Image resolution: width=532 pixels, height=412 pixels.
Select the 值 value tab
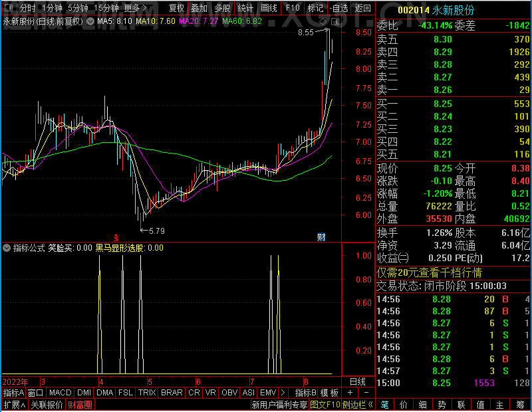tap(480, 405)
